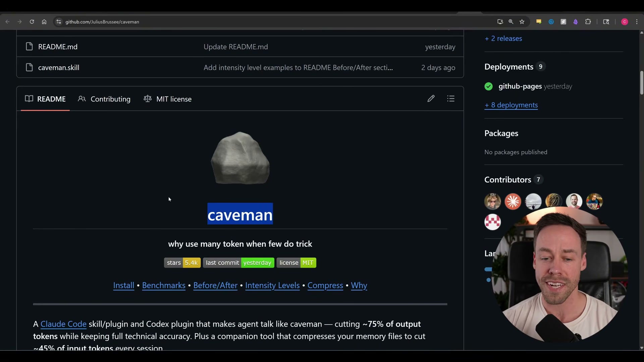Screen dimensions: 644x362
Task: Open the sixth contributor avatar
Action: coord(594,201)
